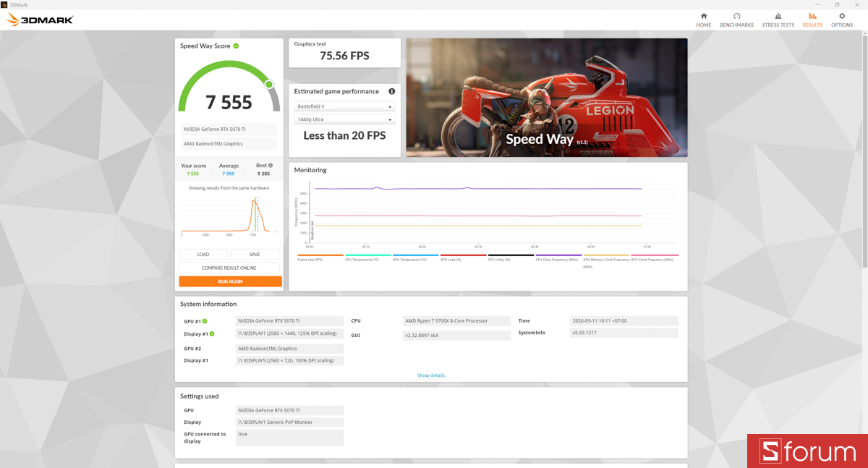Toggle the Frame rate (FPS) series

coord(320,257)
